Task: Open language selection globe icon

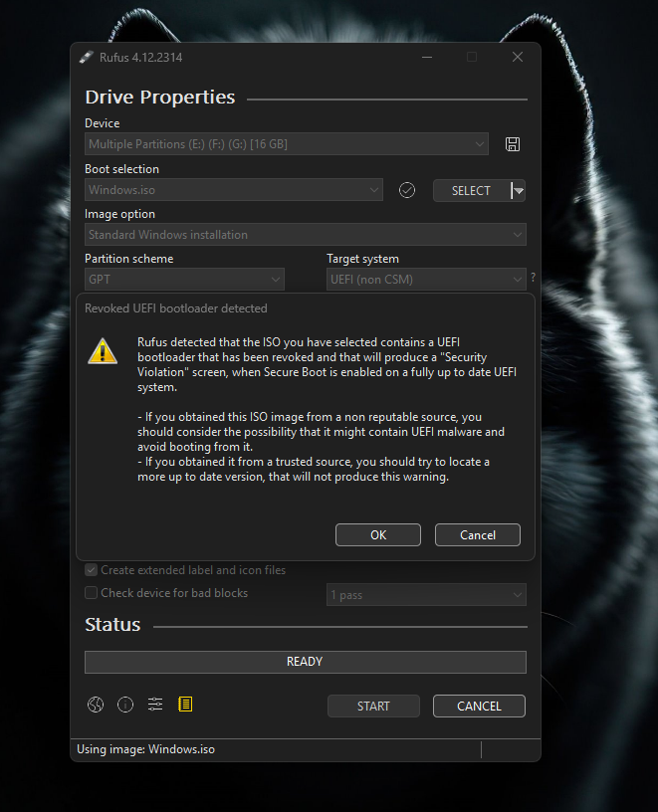Action: (96, 705)
